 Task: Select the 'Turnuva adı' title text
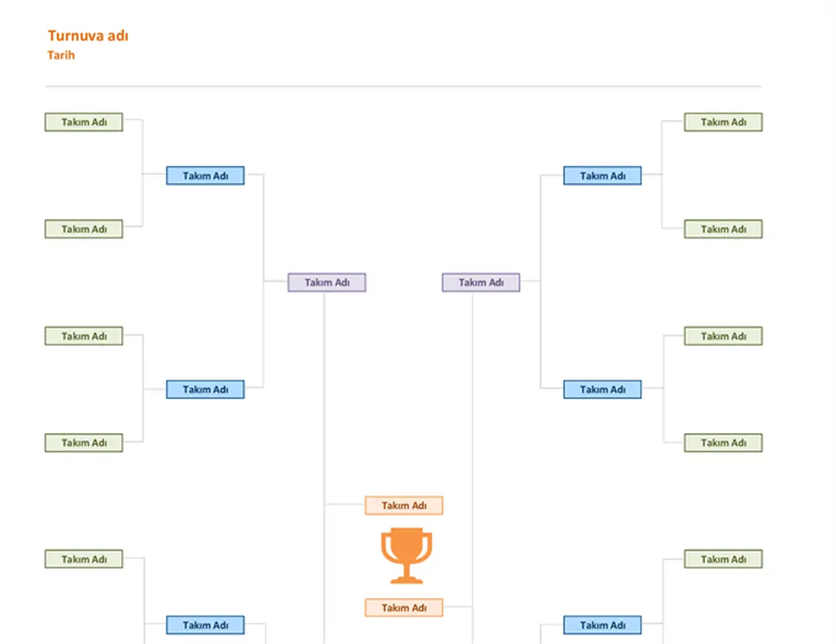pos(88,35)
